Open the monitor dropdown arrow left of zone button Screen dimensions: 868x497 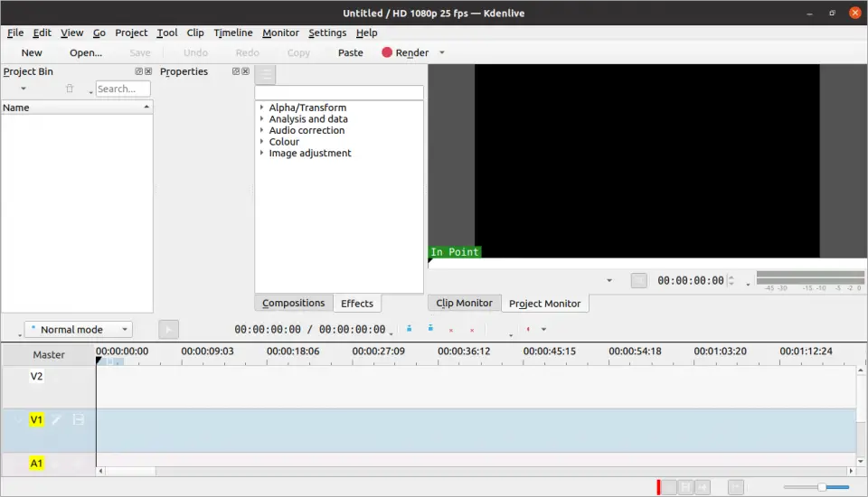coord(609,281)
